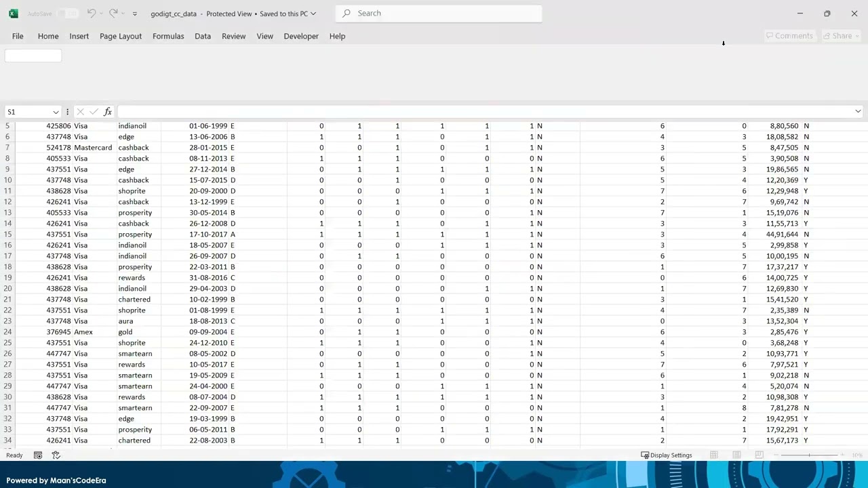The width and height of the screenshot is (868, 488).
Task: Expand the file name save-location dropdown
Action: 313,14
